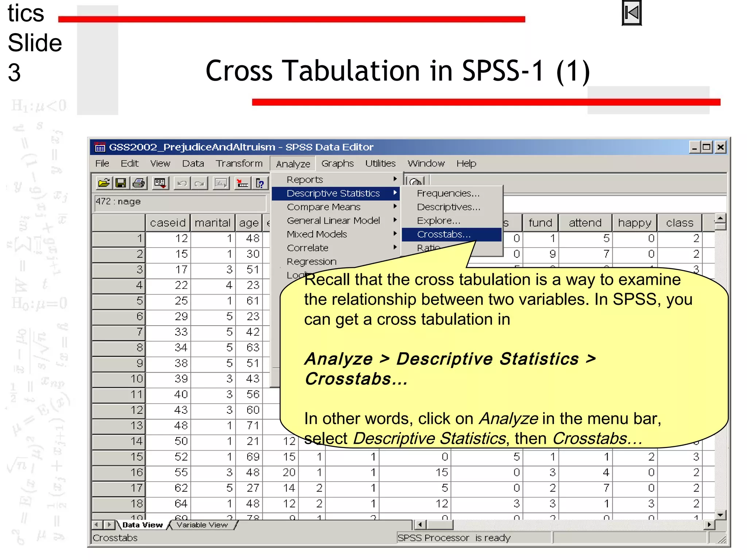Image resolution: width=747 pixels, height=560 pixels.
Task: Click the 'SPSS Processor is ready' status text
Action: tap(454, 538)
